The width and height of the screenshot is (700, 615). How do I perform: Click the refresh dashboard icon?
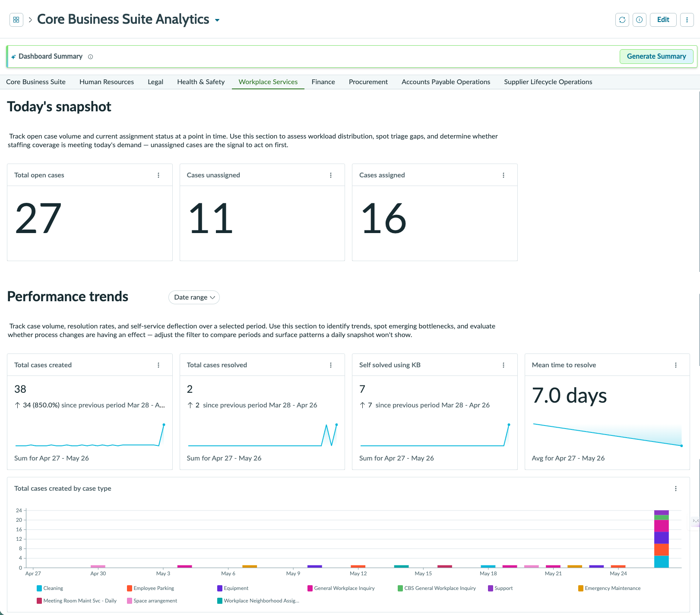(622, 20)
